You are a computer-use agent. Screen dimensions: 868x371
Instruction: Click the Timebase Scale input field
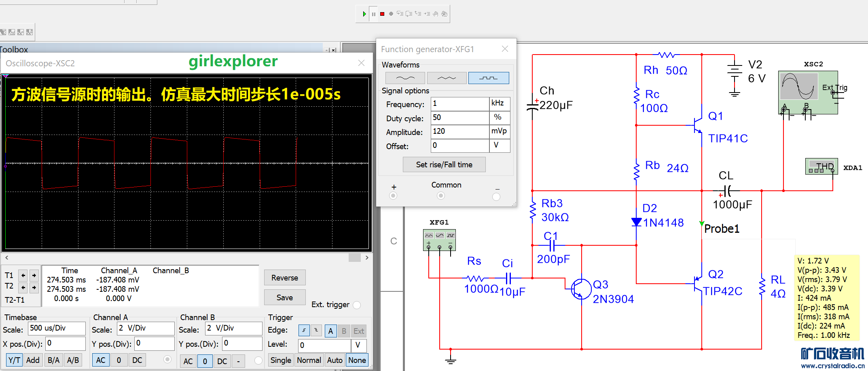[x=56, y=328]
